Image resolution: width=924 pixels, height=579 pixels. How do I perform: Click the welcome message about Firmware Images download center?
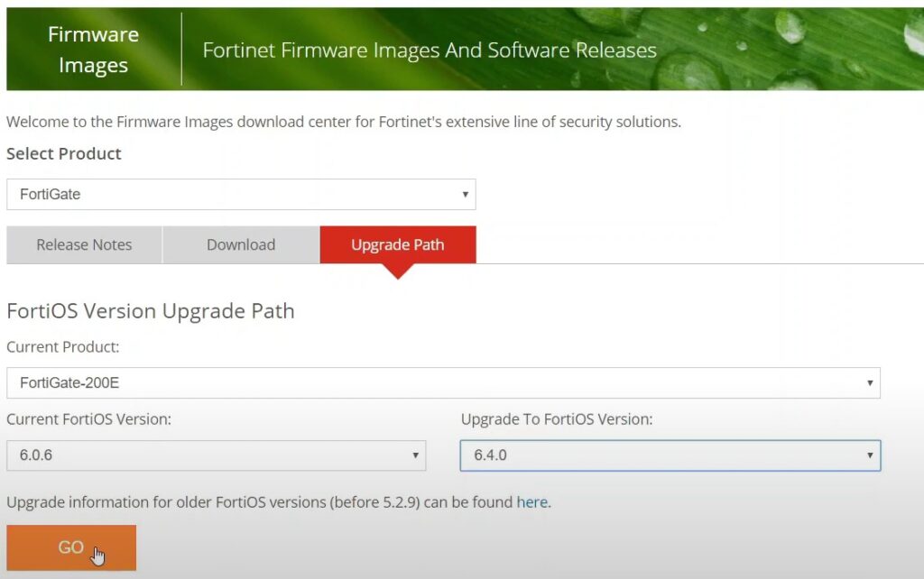point(344,122)
